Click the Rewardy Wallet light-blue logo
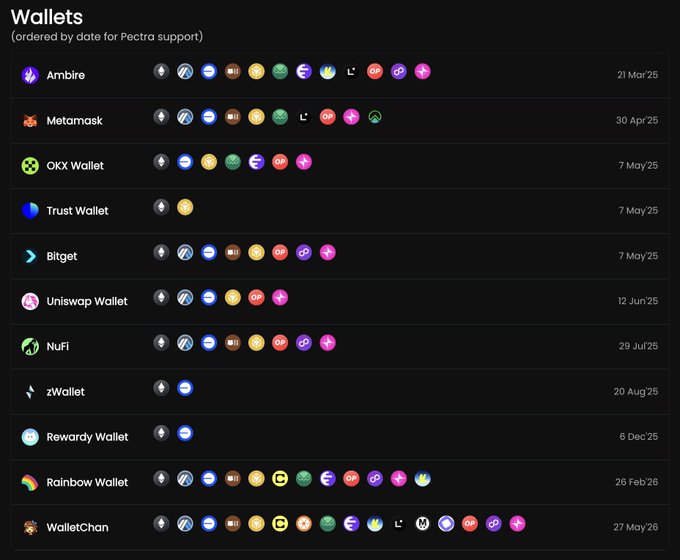Image resolution: width=680 pixels, height=560 pixels. [30, 437]
